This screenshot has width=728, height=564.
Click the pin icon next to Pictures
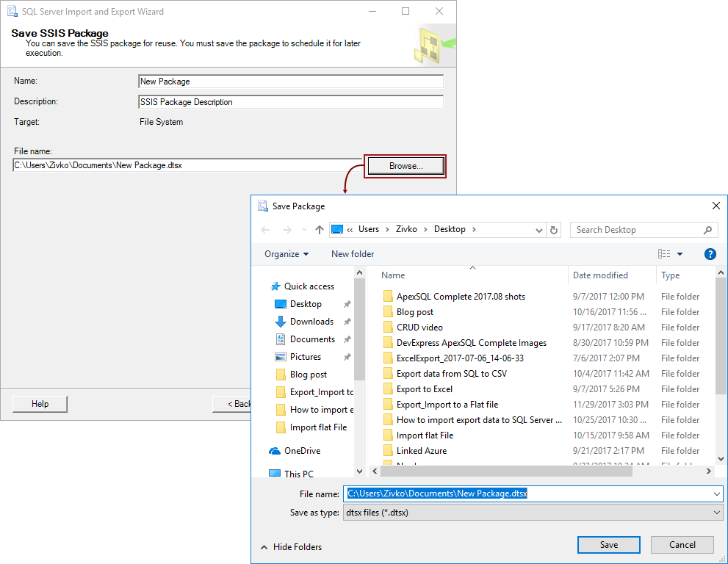pos(347,357)
